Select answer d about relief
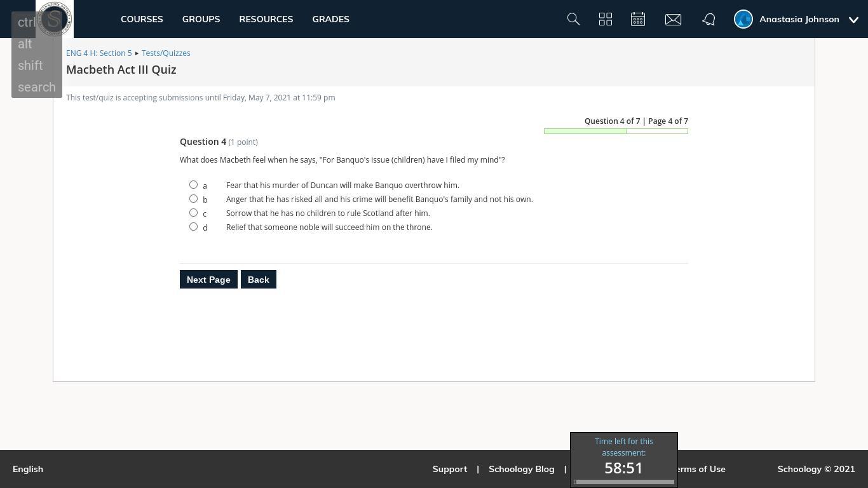The height and width of the screenshot is (488, 868). click(193, 227)
